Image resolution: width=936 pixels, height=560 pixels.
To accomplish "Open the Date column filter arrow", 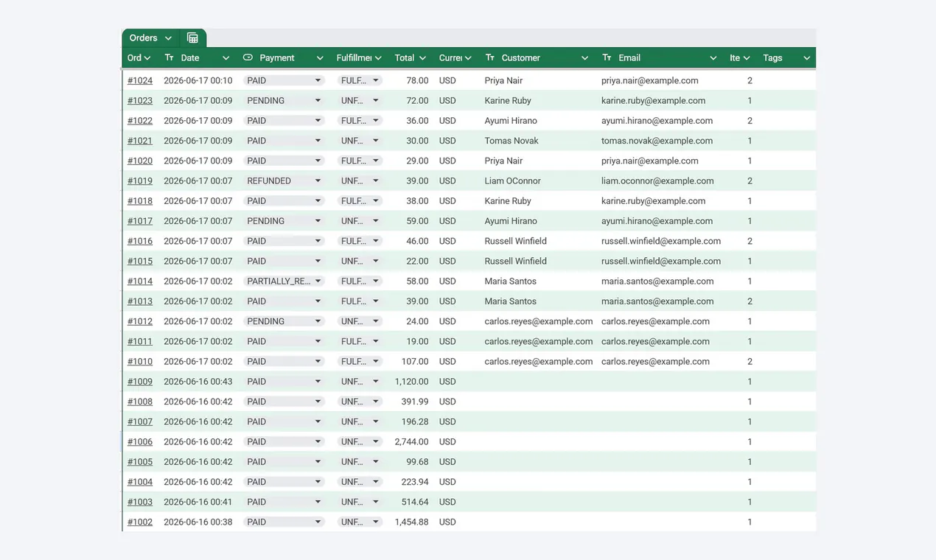I will coord(226,58).
